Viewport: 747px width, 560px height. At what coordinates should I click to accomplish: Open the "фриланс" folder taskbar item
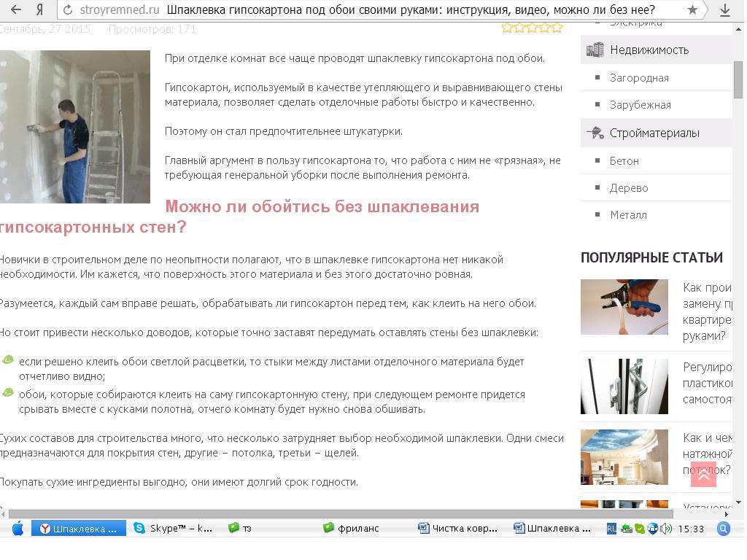(351, 528)
